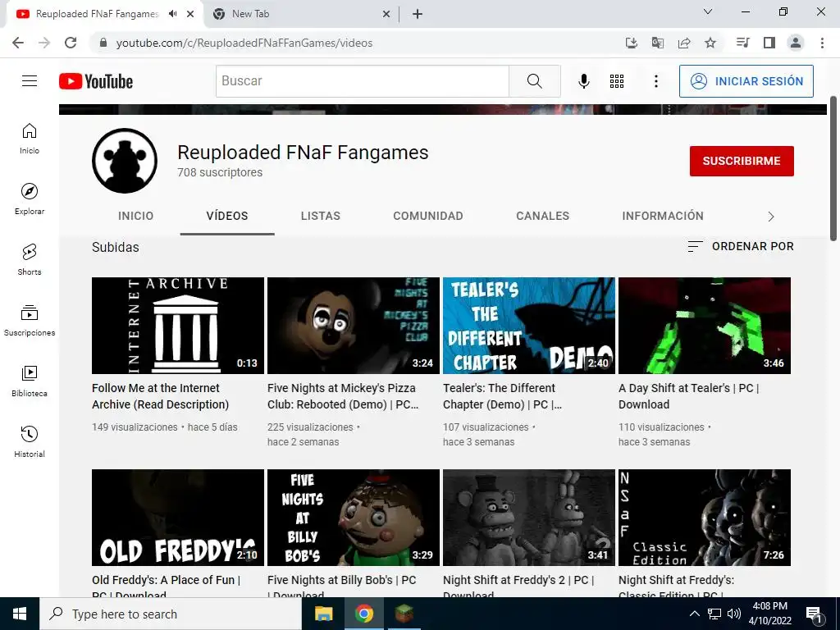
Task: Open the YouTube hamburger guide menu
Action: [30, 81]
